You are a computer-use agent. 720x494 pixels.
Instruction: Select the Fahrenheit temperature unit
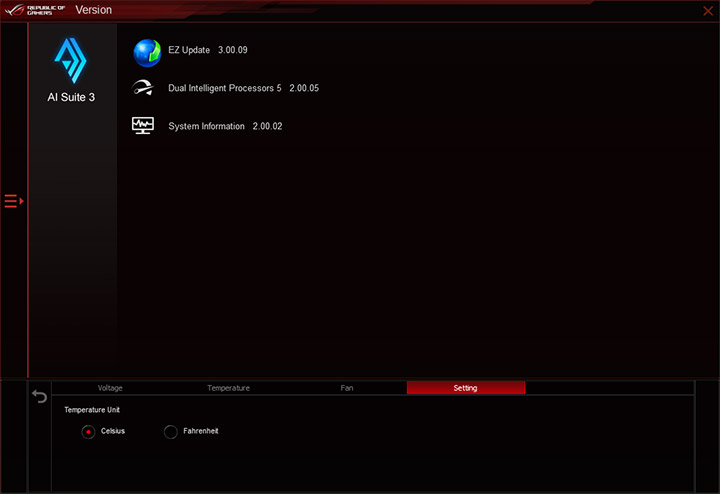coord(170,432)
